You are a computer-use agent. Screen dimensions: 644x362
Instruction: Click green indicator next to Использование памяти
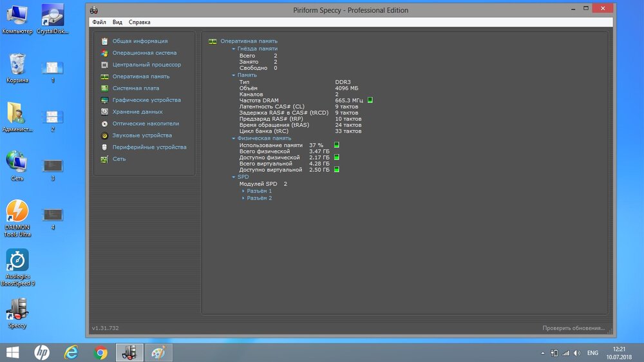tap(336, 146)
